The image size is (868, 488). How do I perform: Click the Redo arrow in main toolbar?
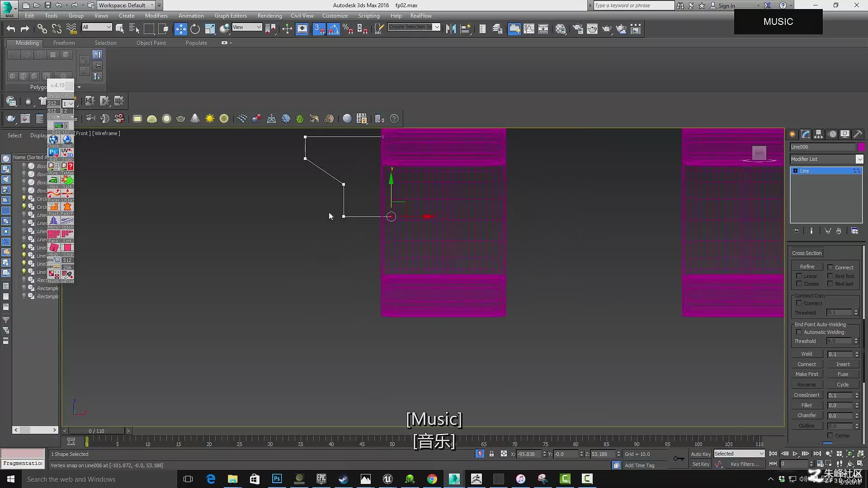pyautogui.click(x=25, y=29)
